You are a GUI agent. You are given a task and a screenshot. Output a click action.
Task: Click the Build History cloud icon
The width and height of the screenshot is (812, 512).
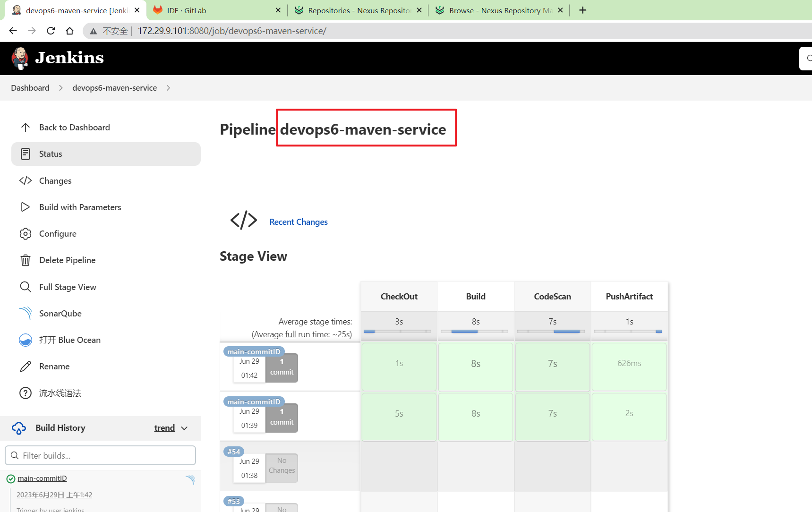click(19, 428)
